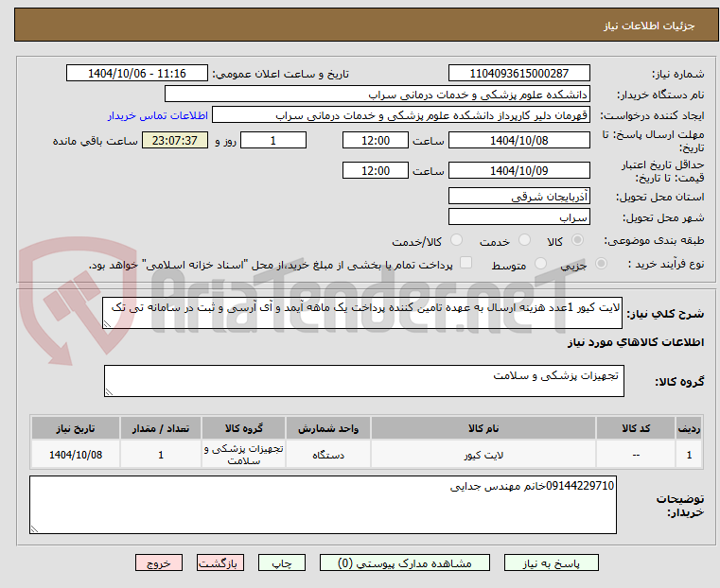720x588 pixels.
Task: Click the دستگاه unit cell
Action: click(328, 455)
